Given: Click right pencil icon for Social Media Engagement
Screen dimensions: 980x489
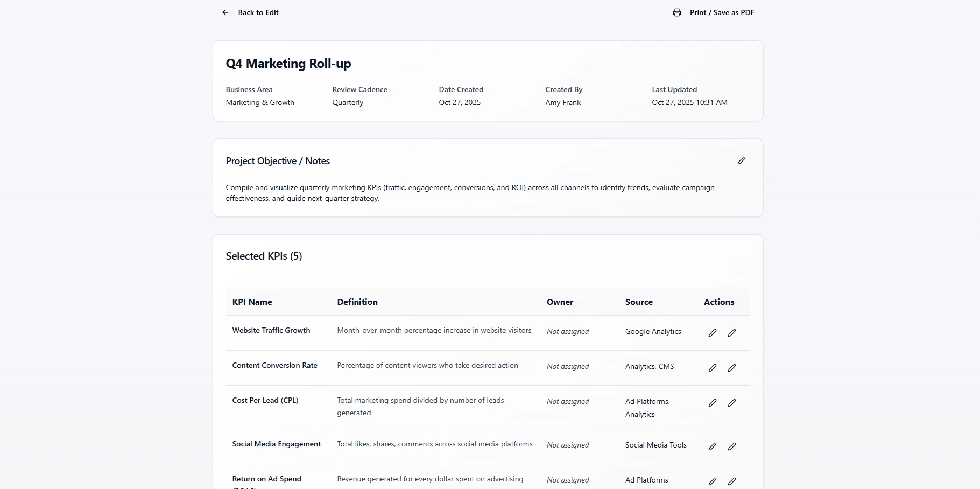Looking at the screenshot, I should (x=732, y=446).
